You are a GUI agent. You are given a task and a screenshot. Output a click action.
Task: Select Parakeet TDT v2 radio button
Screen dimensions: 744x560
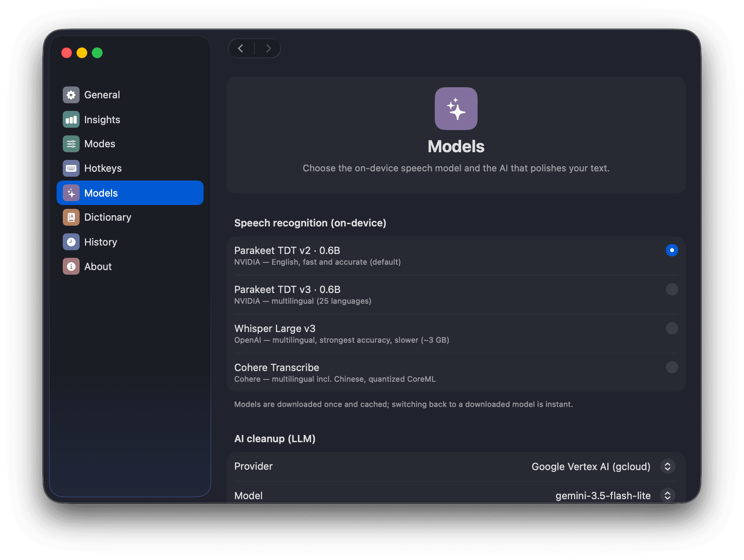672,250
